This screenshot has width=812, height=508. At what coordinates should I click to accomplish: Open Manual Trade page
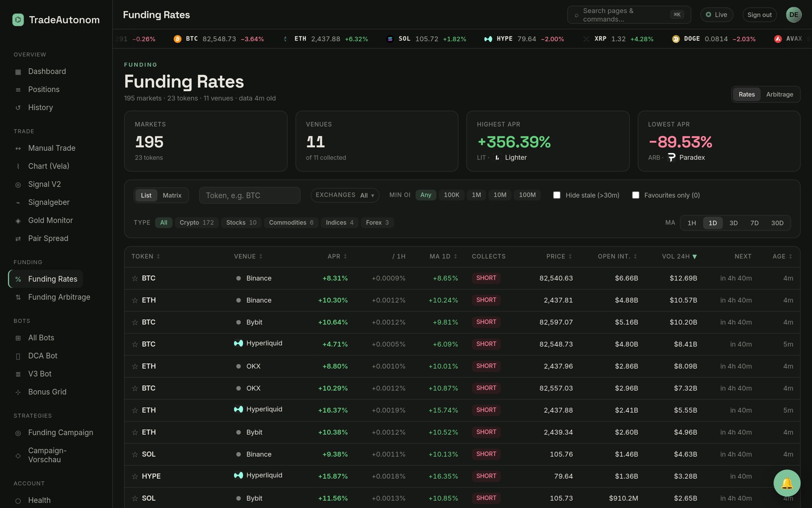pos(52,148)
